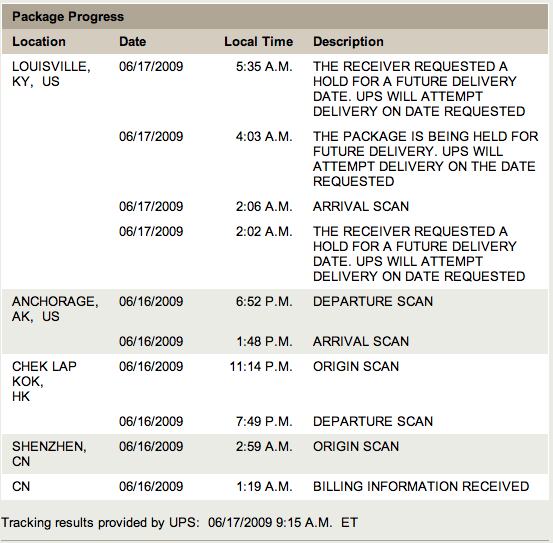Screen dimensions: 553x543
Task: Click the 1:48 P.M. ARRIVAL SCAN entry
Action: point(361,341)
